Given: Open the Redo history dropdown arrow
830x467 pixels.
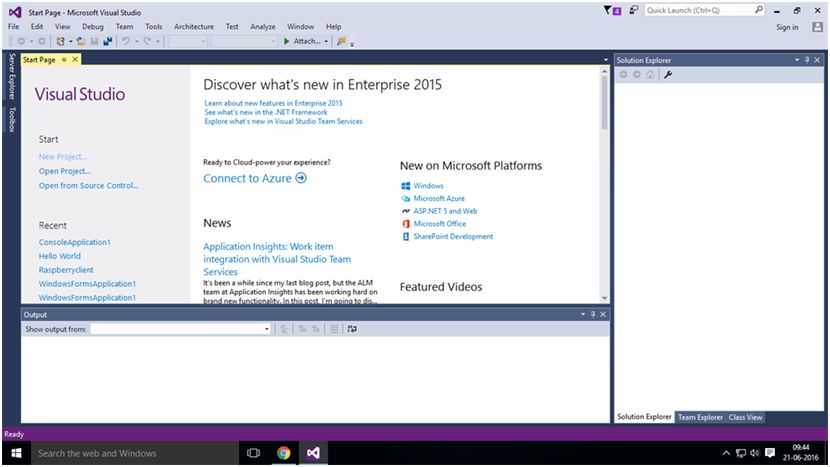Looking at the screenshot, I should 157,41.
